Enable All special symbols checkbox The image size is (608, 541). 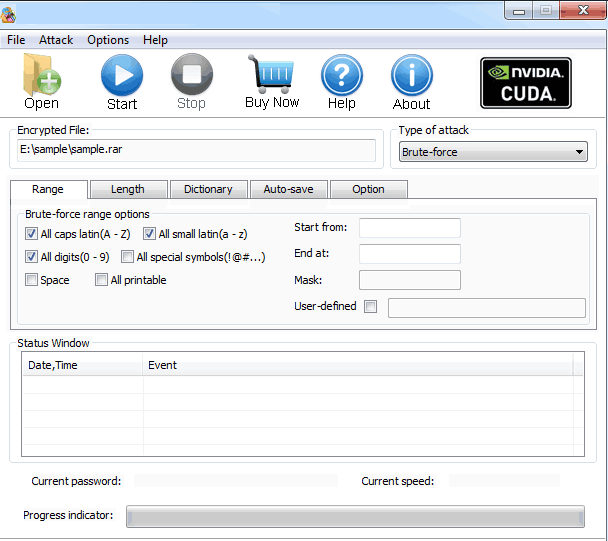pyautogui.click(x=127, y=257)
